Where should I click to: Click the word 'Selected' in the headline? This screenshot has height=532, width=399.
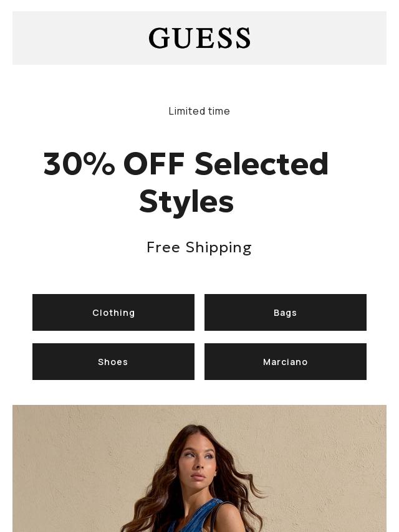click(261, 164)
